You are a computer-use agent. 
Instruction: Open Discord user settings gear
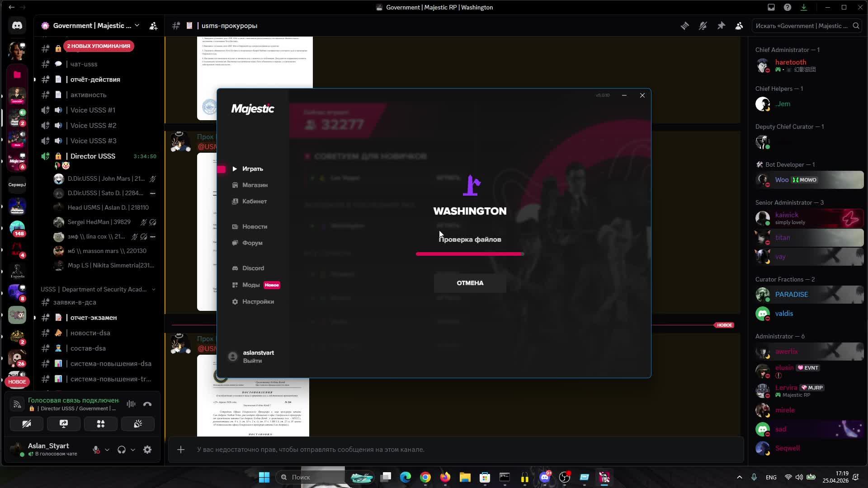(147, 450)
